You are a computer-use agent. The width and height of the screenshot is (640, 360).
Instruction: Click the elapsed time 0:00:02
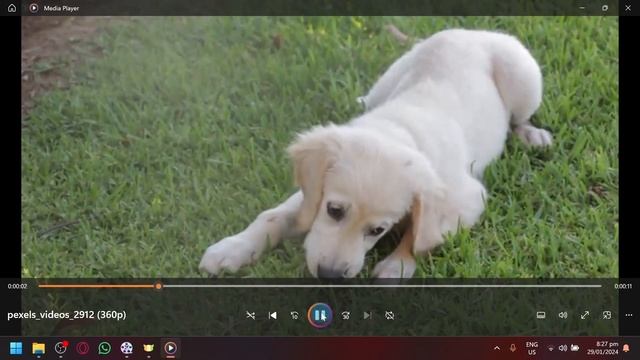17,286
